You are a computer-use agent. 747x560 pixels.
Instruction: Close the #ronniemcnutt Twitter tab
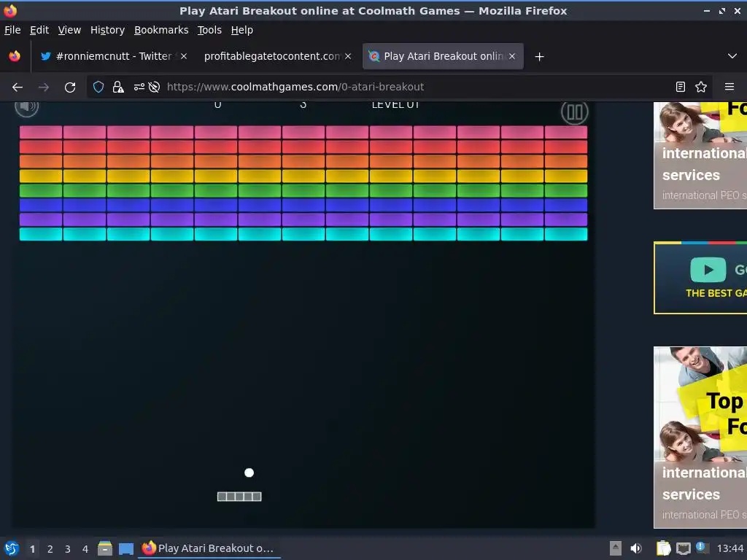click(184, 56)
